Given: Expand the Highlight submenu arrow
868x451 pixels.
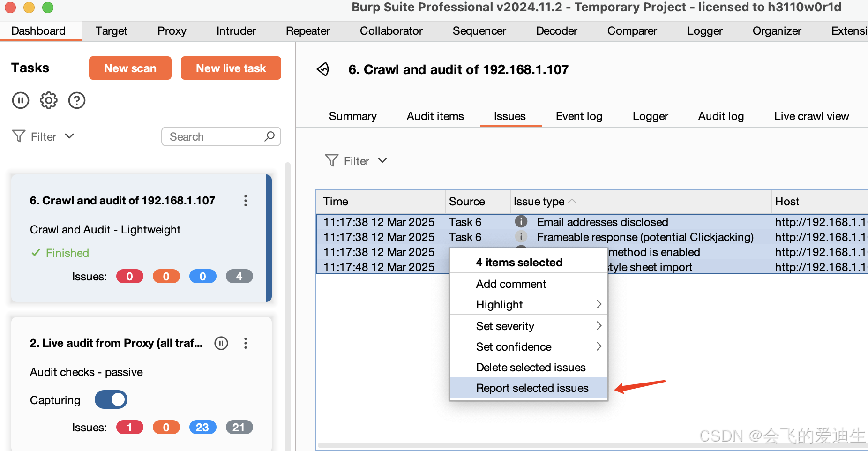Looking at the screenshot, I should (599, 304).
